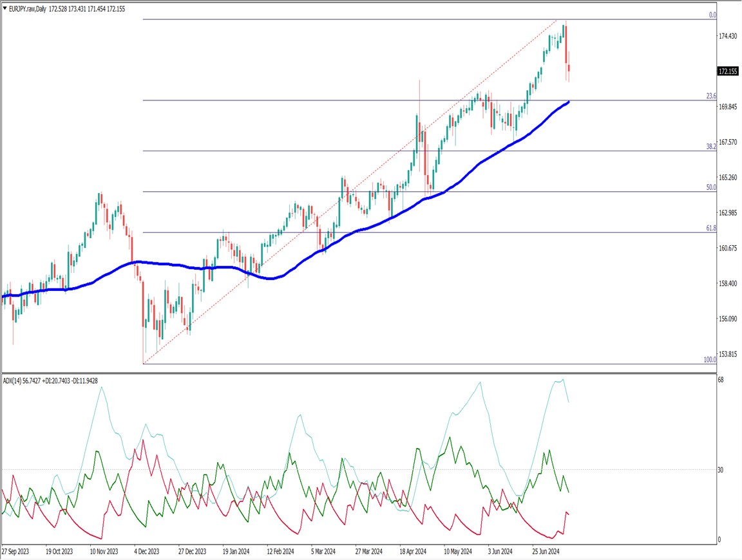Viewport: 742px width, 560px height.
Task: Select the 18 Apr 2024 date label
Action: click(x=414, y=552)
